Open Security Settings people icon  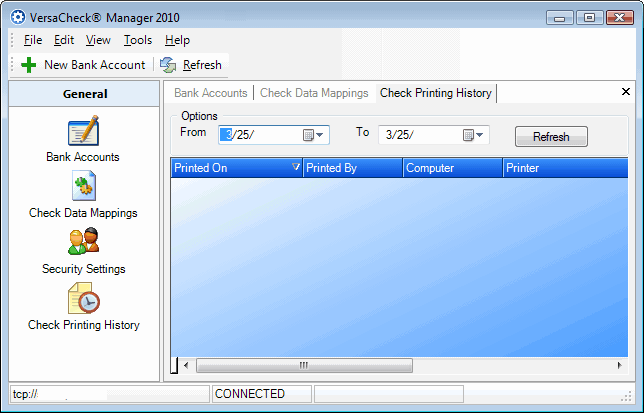pyautogui.click(x=84, y=241)
